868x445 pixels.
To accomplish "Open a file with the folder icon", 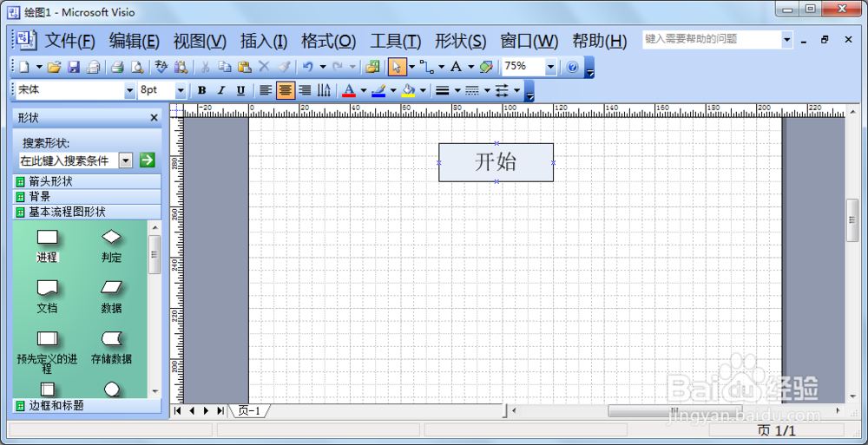I will [54, 68].
